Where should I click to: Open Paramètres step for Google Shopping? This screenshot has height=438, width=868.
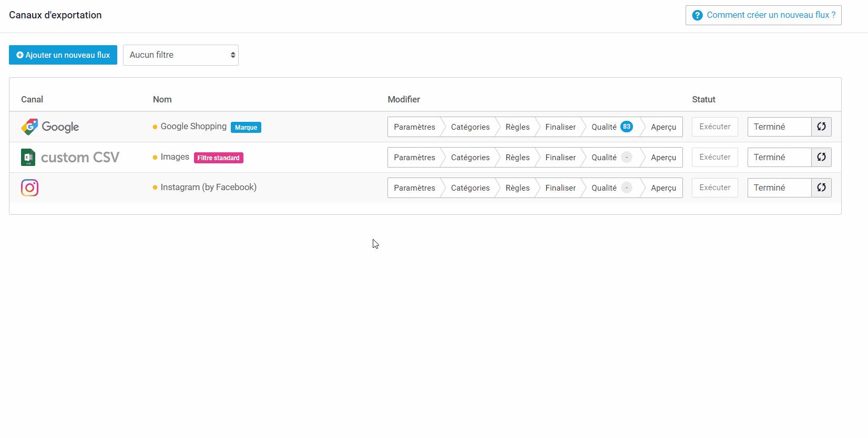pos(414,127)
